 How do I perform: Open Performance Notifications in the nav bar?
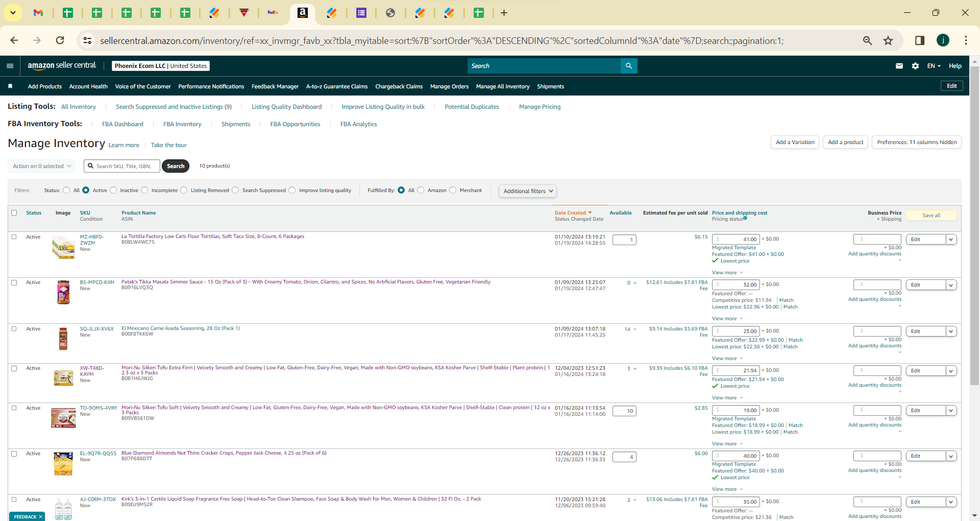point(211,86)
